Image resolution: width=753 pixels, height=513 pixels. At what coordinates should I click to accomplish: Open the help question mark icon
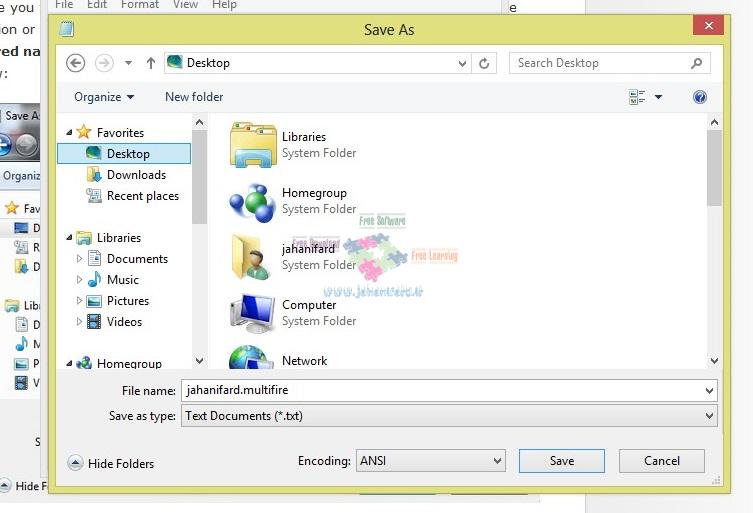point(700,97)
